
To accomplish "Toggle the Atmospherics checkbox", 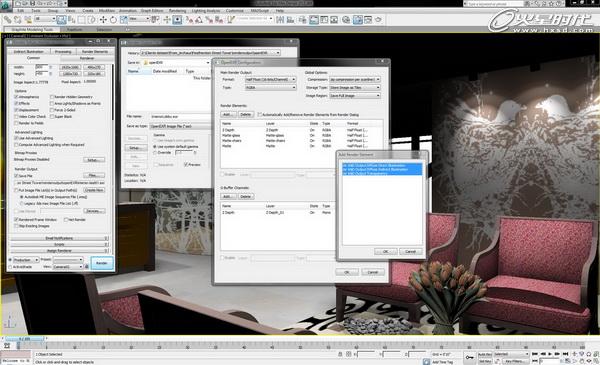I will coord(16,97).
